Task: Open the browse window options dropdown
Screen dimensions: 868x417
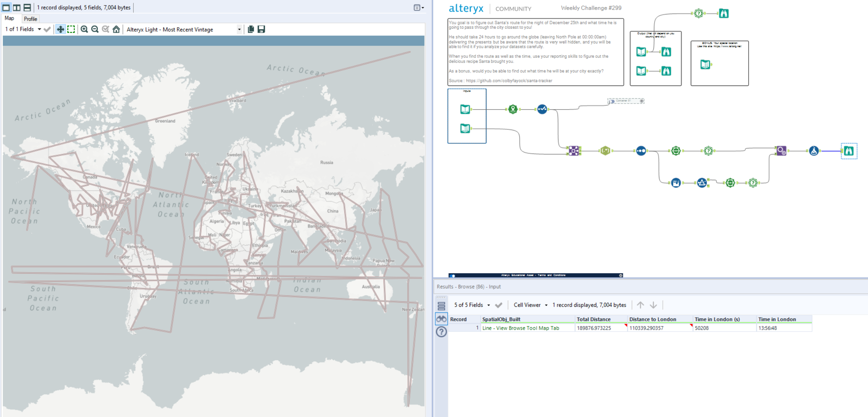Action: click(x=419, y=7)
